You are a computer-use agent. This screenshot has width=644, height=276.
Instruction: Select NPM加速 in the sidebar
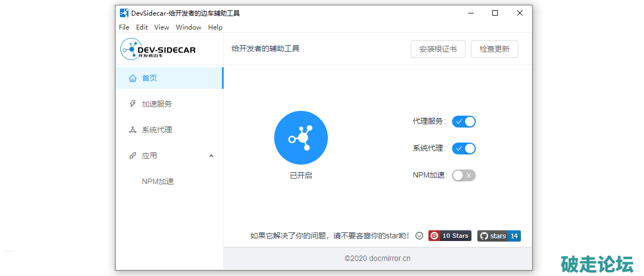coord(158,181)
